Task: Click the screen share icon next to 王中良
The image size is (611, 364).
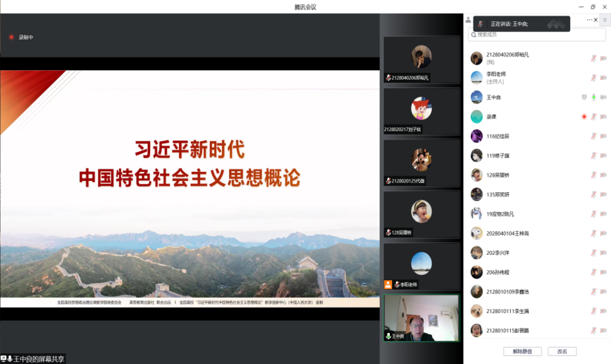Action: coord(584,97)
